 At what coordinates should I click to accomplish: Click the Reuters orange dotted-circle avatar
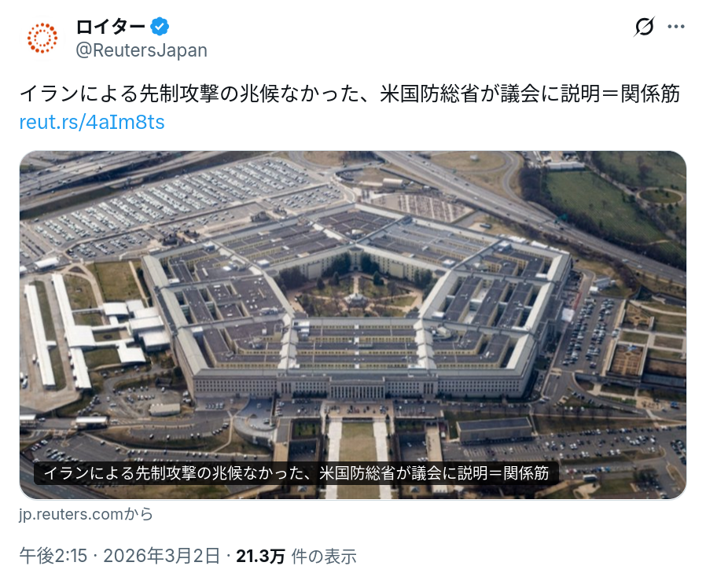(x=42, y=38)
